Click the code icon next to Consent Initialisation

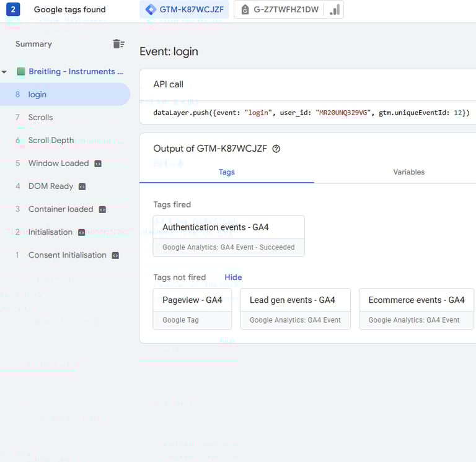click(115, 255)
